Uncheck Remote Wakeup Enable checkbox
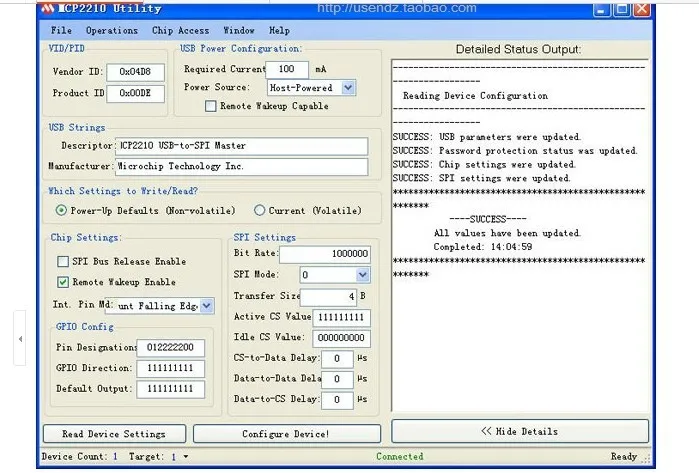The image size is (699, 473). [x=63, y=282]
